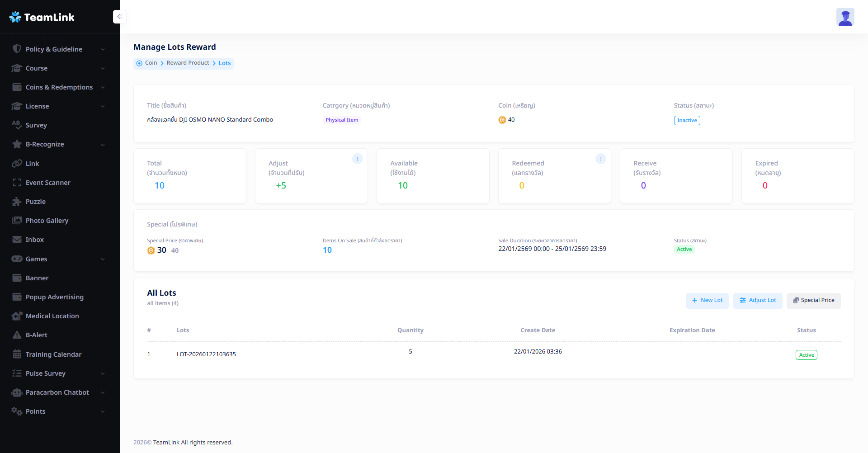868x453 pixels.
Task: Go to Reward Product breadcrumb
Action: (x=188, y=63)
